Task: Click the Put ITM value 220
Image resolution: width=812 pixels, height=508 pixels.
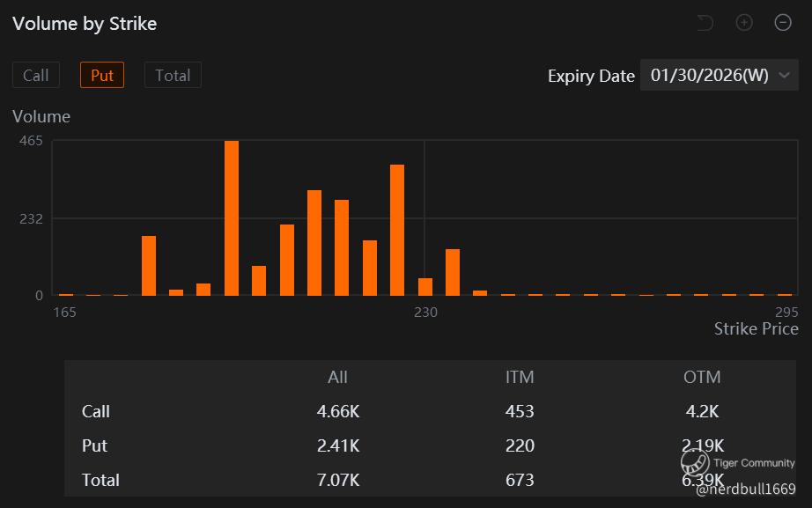Action: coord(520,445)
